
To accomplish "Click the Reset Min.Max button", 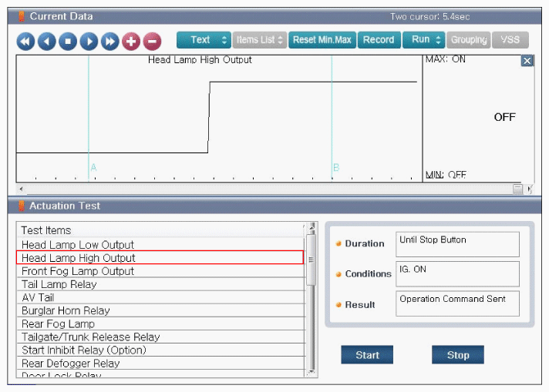I will pyautogui.click(x=322, y=40).
